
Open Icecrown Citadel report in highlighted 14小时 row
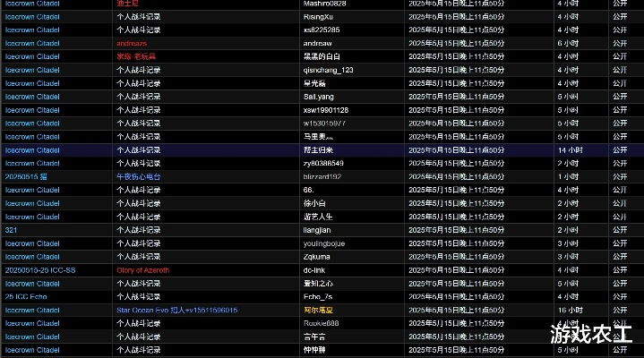click(32, 150)
